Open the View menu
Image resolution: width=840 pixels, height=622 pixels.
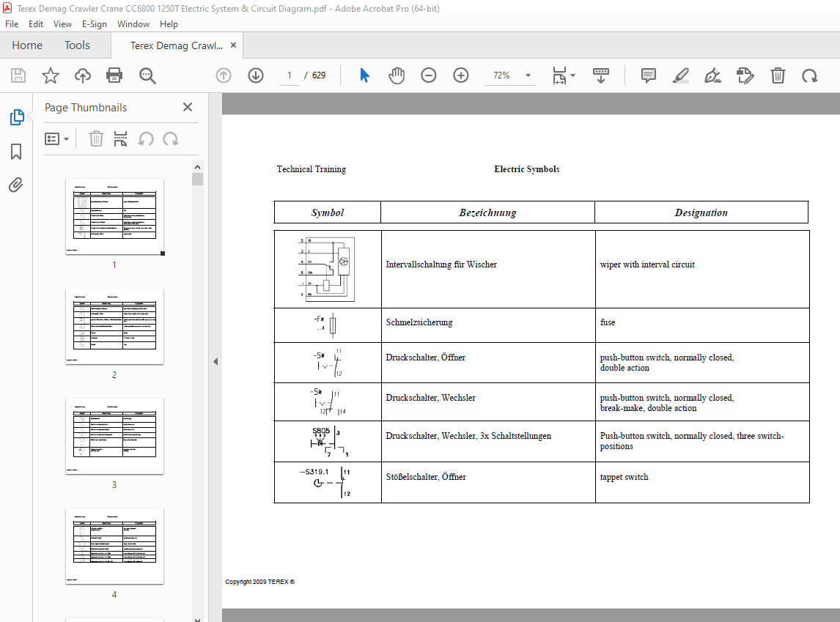pyautogui.click(x=63, y=24)
